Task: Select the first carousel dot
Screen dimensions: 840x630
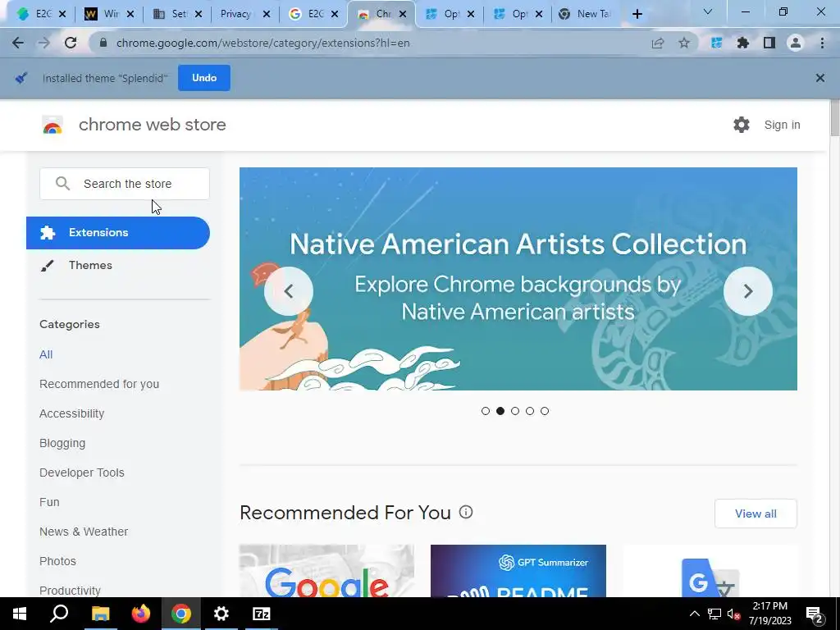Action: [486, 411]
